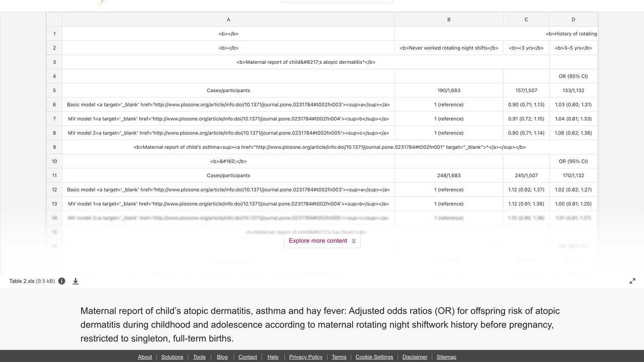Select column B header
Viewport: 644px width, 362px height.
pyautogui.click(x=449, y=20)
